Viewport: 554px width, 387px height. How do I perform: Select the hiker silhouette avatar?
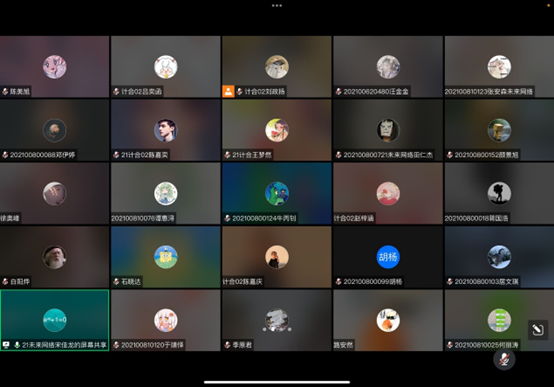[499, 194]
